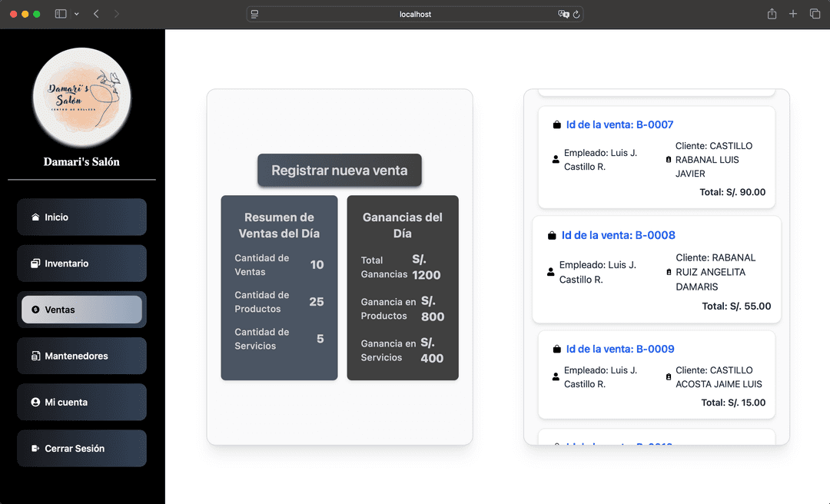
Task: Open the Ventas menu item
Action: (x=81, y=310)
